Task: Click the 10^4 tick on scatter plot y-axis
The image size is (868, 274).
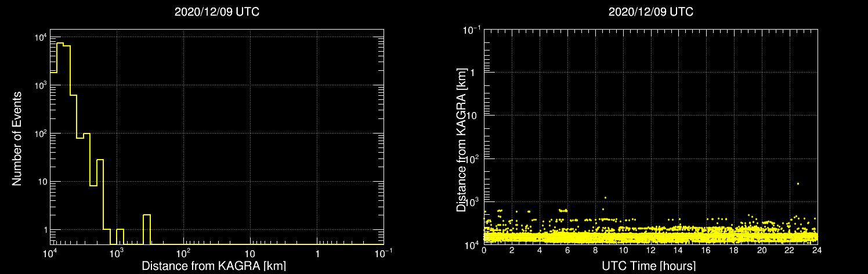Action: click(x=473, y=244)
